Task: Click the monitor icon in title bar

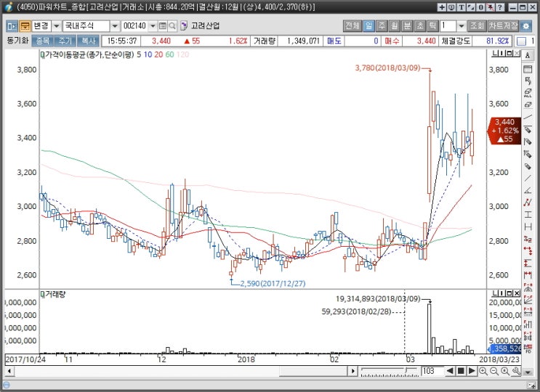Action: [x=451, y=7]
